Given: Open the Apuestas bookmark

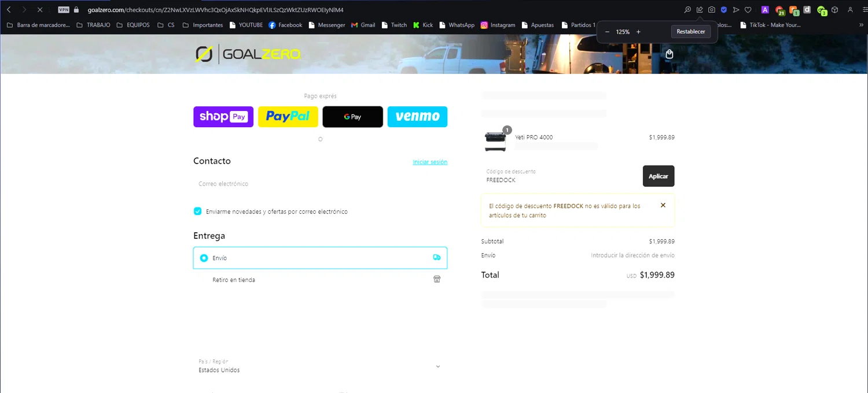Looking at the screenshot, I should click(538, 25).
